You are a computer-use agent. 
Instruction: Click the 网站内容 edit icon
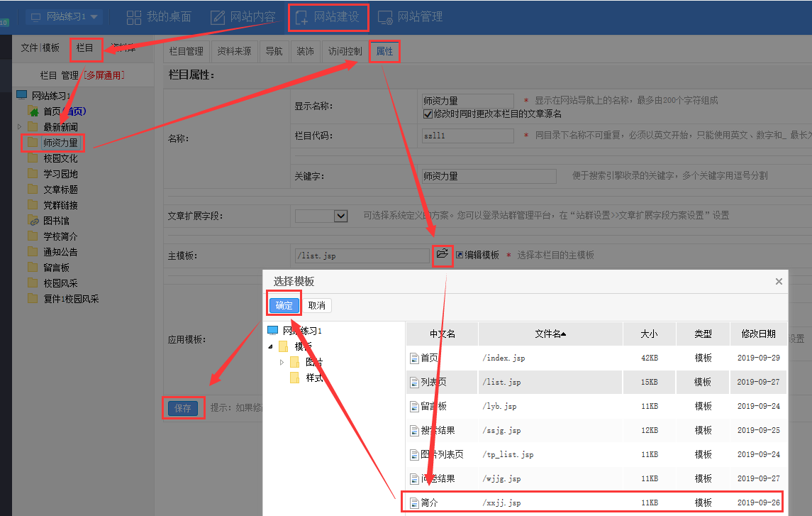click(x=218, y=16)
